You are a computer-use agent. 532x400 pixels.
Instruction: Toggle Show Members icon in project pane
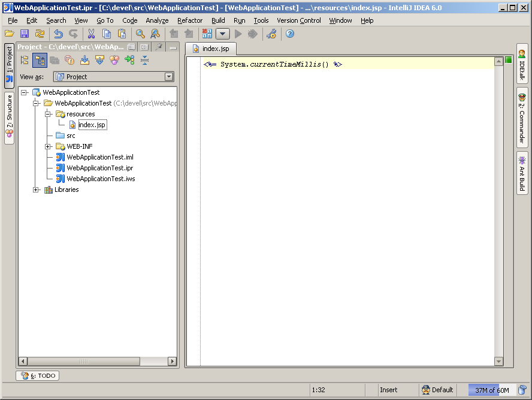pos(69,61)
